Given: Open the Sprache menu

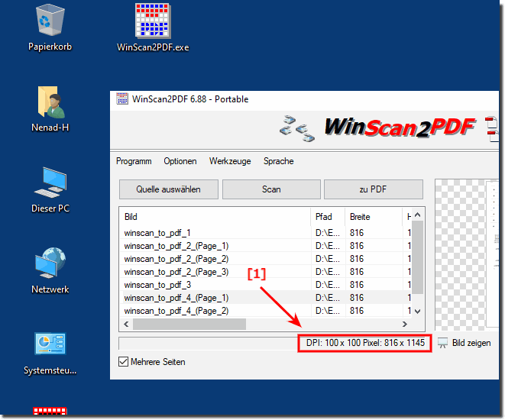Looking at the screenshot, I should tap(279, 161).
